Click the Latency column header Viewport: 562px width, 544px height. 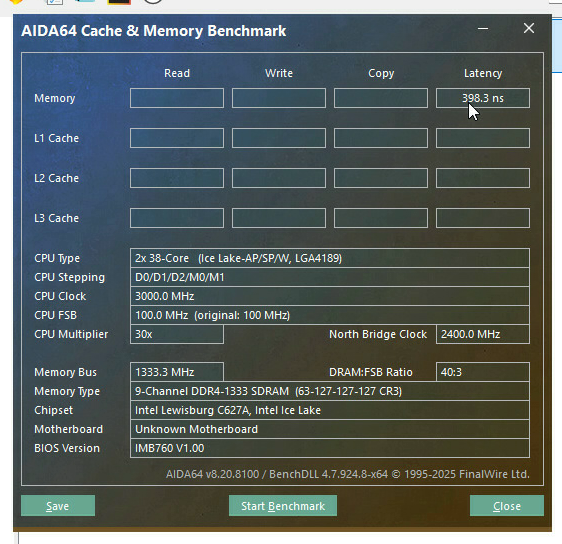click(x=483, y=73)
